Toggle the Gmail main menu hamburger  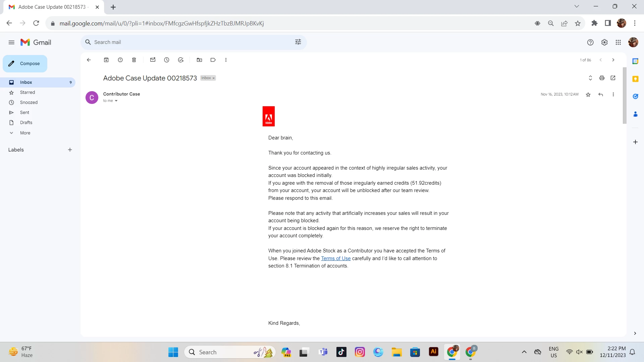pyautogui.click(x=11, y=42)
